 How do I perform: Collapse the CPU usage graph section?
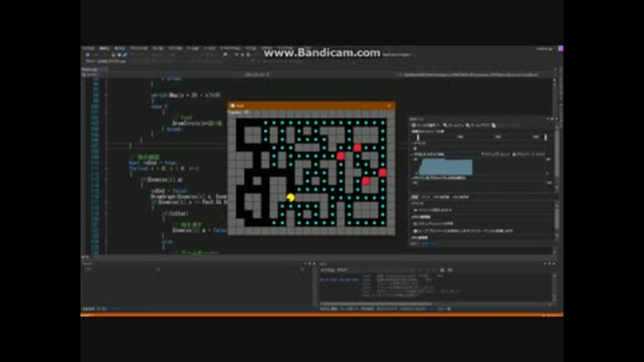(x=413, y=178)
